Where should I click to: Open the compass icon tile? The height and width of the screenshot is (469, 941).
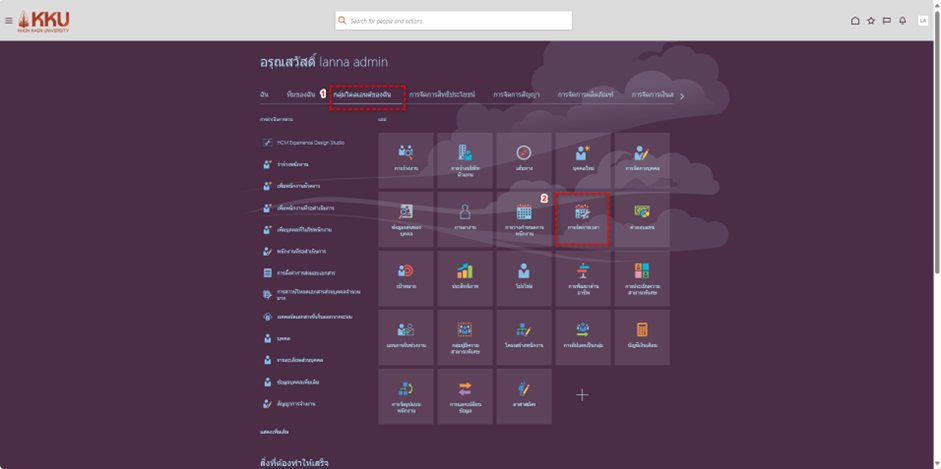(523, 159)
